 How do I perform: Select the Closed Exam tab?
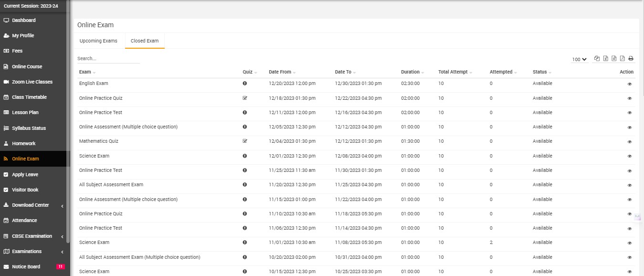(145, 41)
